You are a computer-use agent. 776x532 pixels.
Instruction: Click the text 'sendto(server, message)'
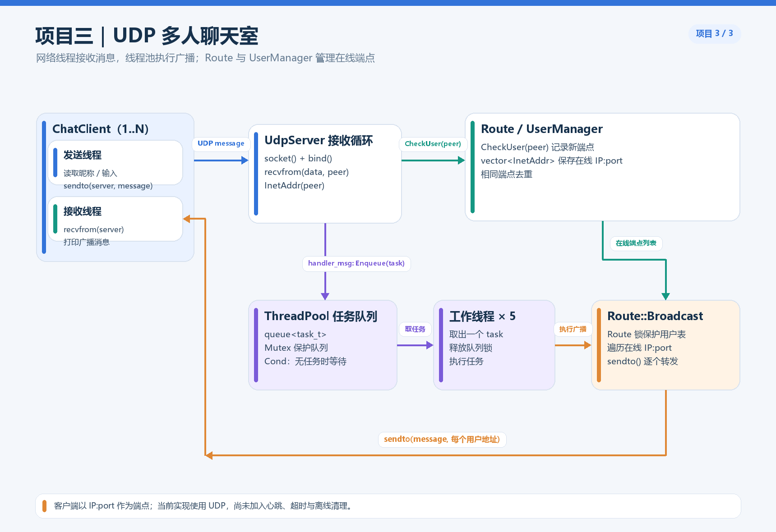click(108, 186)
